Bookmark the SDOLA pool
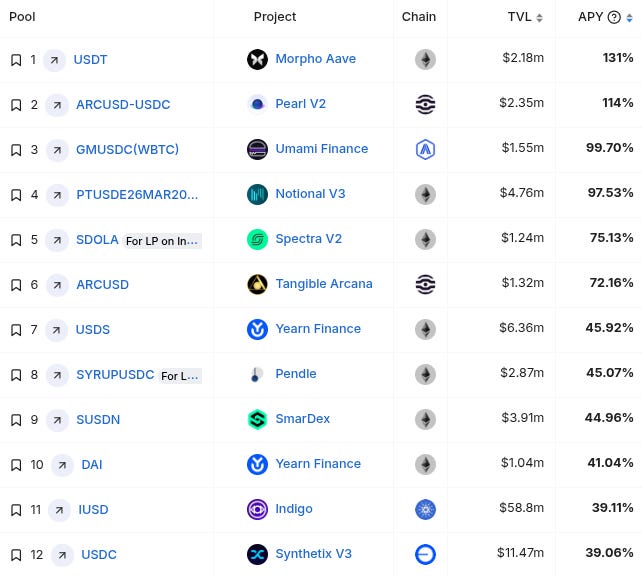The image size is (642, 577). pyautogui.click(x=16, y=240)
